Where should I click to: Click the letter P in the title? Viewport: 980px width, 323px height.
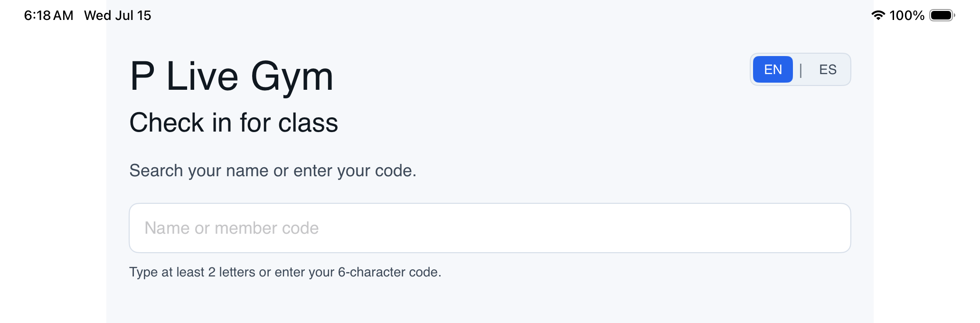tap(142, 76)
